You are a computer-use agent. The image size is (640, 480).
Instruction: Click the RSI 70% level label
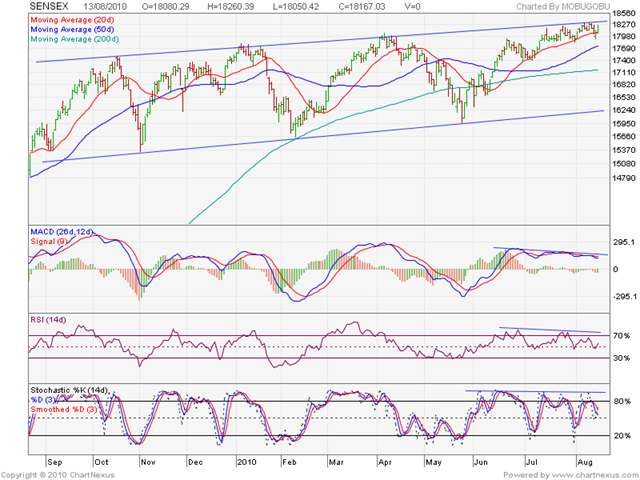click(622, 336)
